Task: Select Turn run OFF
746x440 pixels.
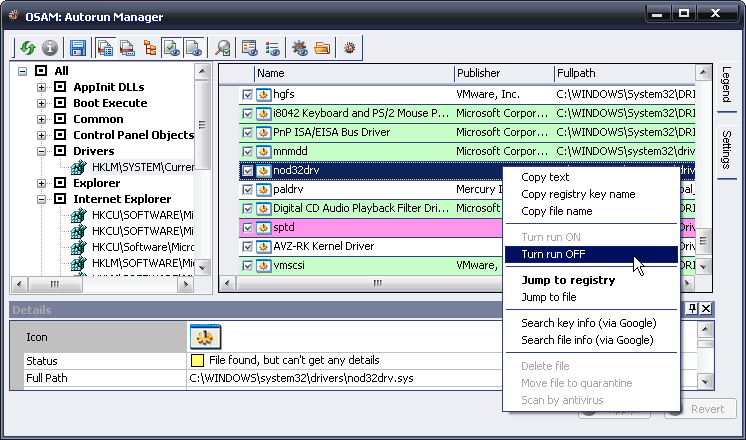Action: (x=591, y=254)
